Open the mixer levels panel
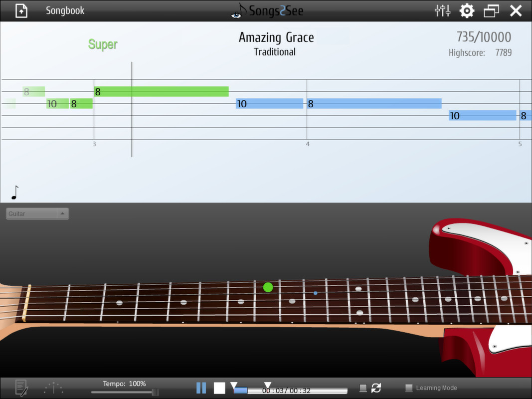Image resolution: width=532 pixels, height=399 pixels. (442, 10)
